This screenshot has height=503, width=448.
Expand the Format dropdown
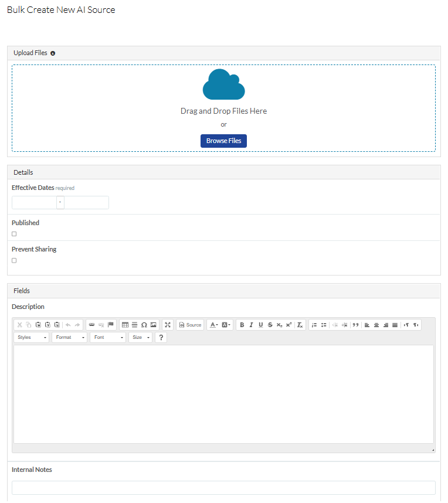[x=70, y=338]
